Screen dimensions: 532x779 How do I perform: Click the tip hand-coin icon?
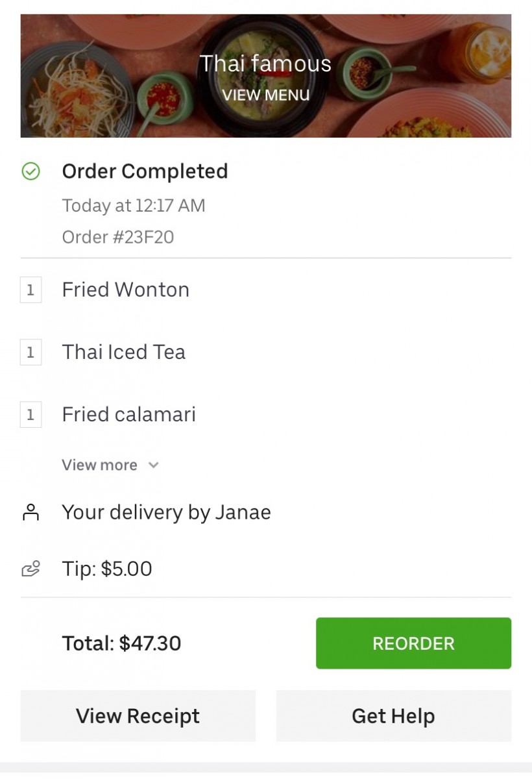[x=30, y=569]
